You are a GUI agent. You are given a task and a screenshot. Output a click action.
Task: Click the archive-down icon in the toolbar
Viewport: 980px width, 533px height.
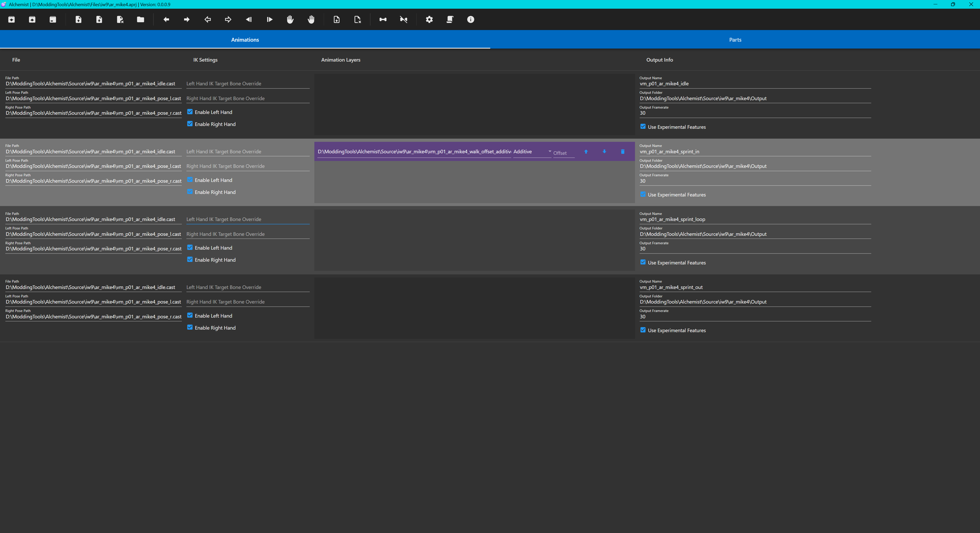tap(11, 19)
